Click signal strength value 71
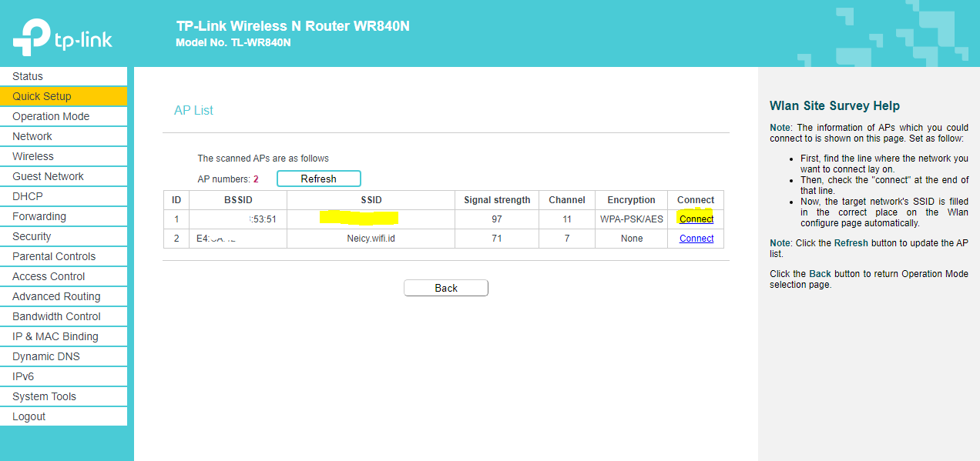Screen dimensions: 980x461 click(497, 239)
